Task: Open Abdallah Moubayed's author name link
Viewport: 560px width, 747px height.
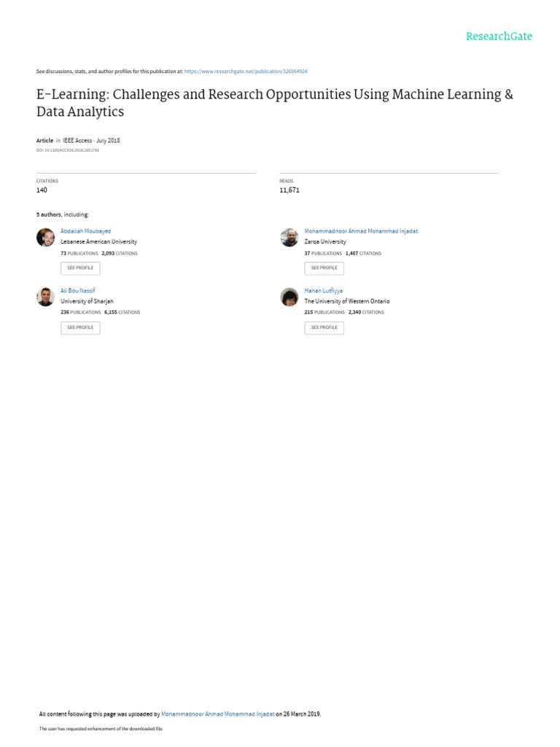Action: pos(85,231)
